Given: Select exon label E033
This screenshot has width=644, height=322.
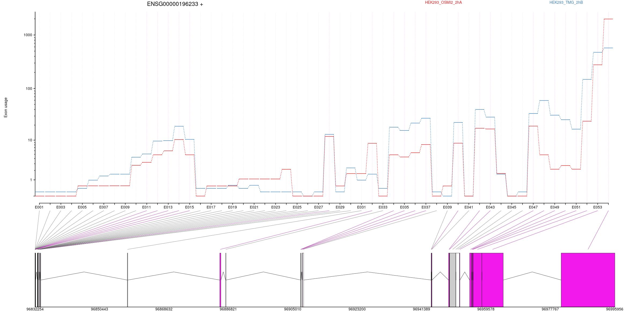Looking at the screenshot, I should pyautogui.click(x=383, y=207).
